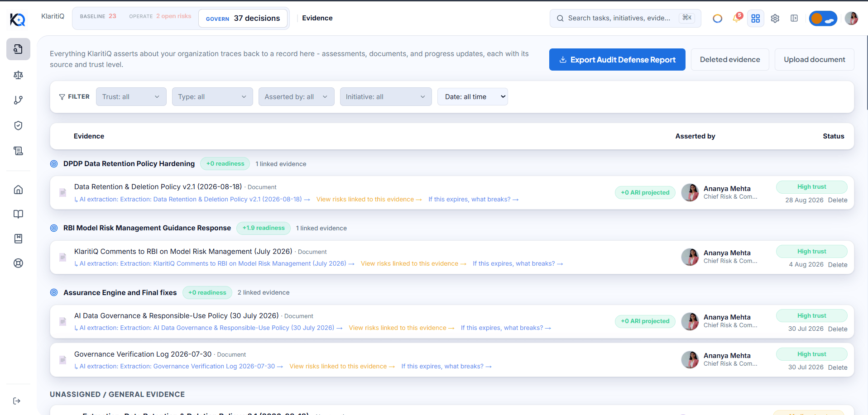Open user profile avatar in header
Viewport: 868px width, 415px height.
851,18
